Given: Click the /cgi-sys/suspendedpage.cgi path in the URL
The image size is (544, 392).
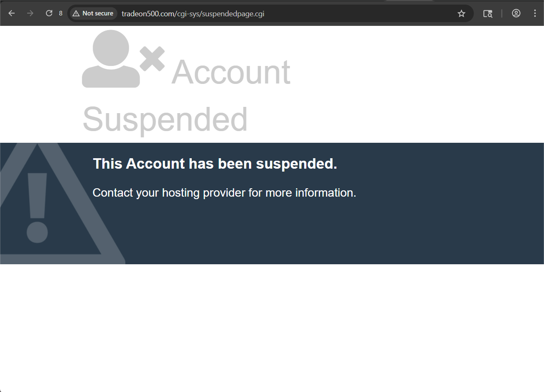Looking at the screenshot, I should [x=220, y=14].
